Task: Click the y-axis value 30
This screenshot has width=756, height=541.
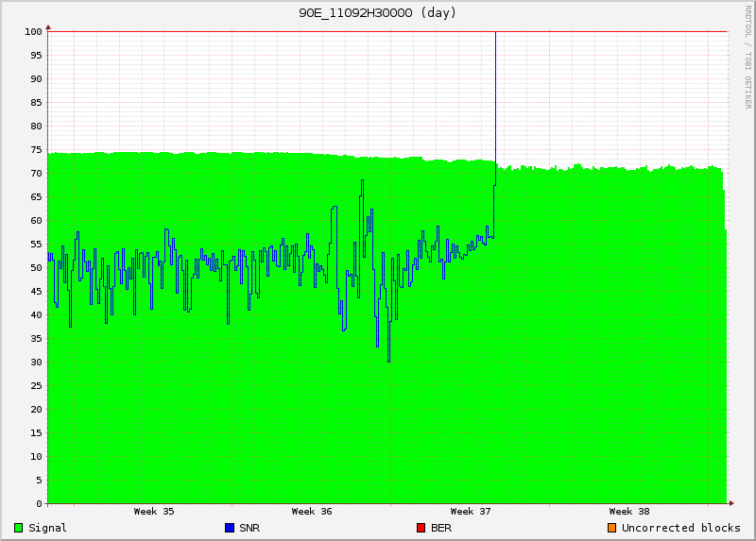Action: coord(36,363)
